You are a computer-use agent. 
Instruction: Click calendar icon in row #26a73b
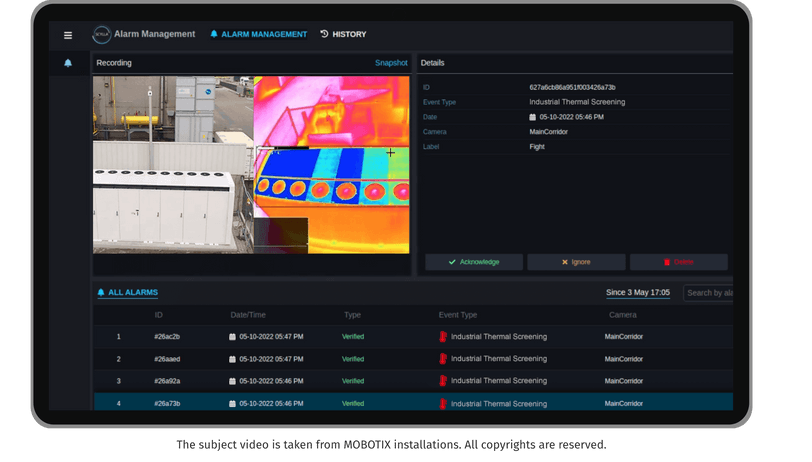pos(232,403)
